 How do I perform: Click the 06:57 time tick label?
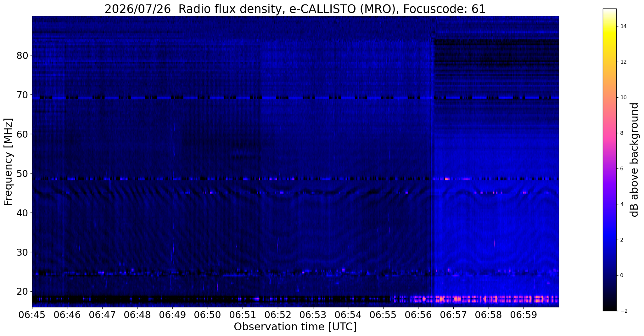coord(453,315)
